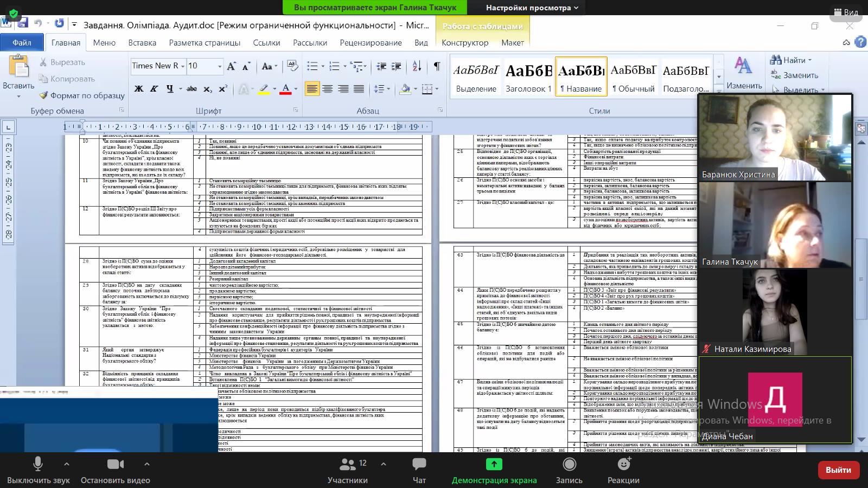Click the green encryption shield icon
This screenshot has width=868, height=488.
coord(14,14)
